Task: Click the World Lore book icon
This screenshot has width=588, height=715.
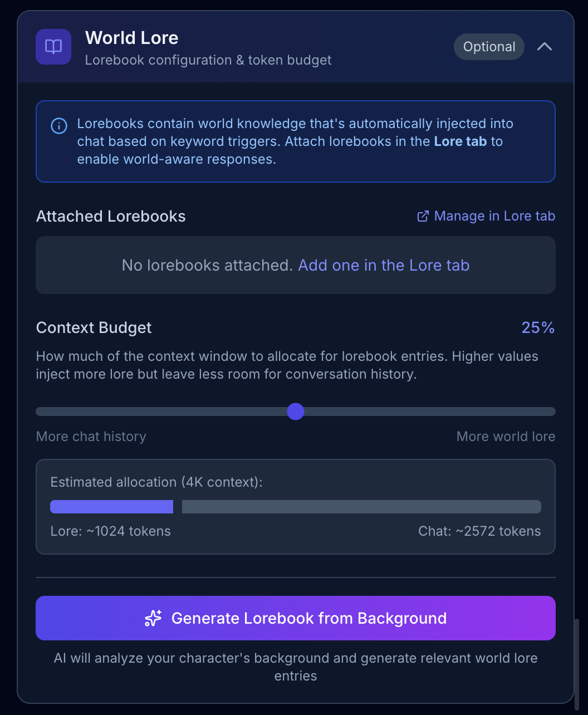Action: pos(53,47)
